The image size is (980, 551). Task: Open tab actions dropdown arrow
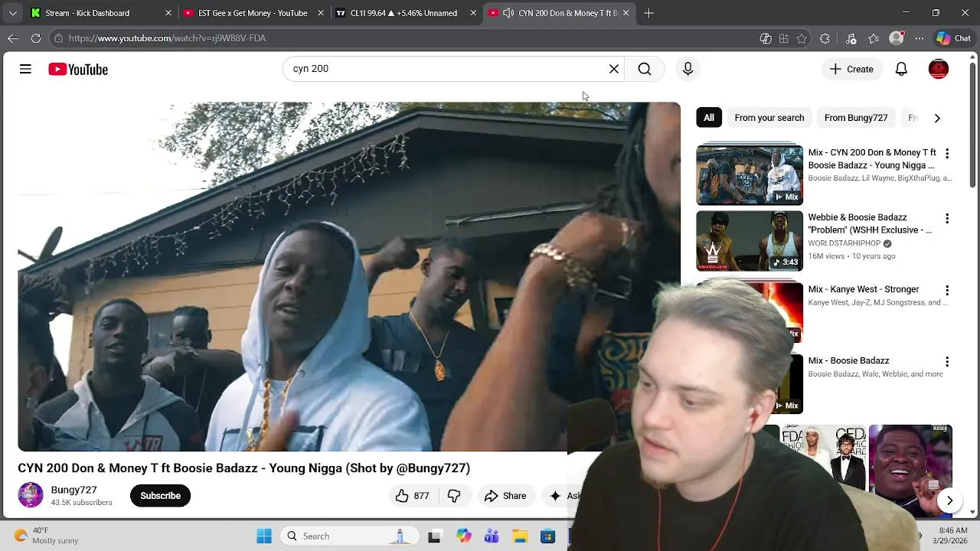tap(12, 13)
